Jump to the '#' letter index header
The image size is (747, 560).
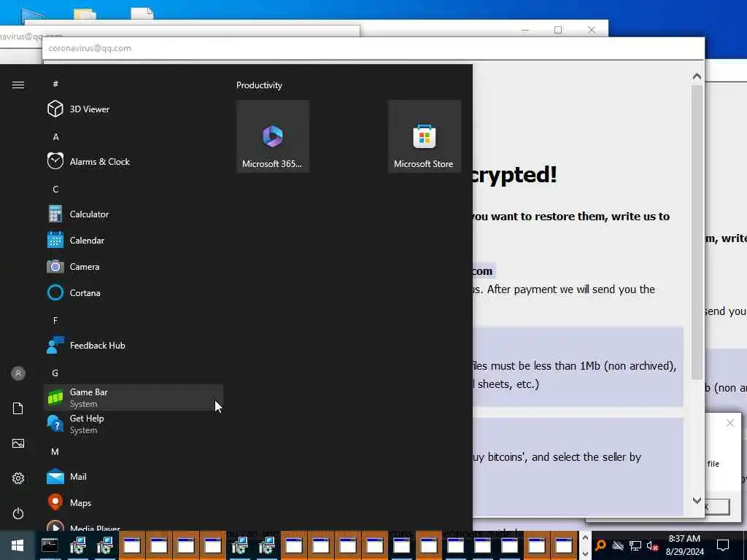(55, 84)
